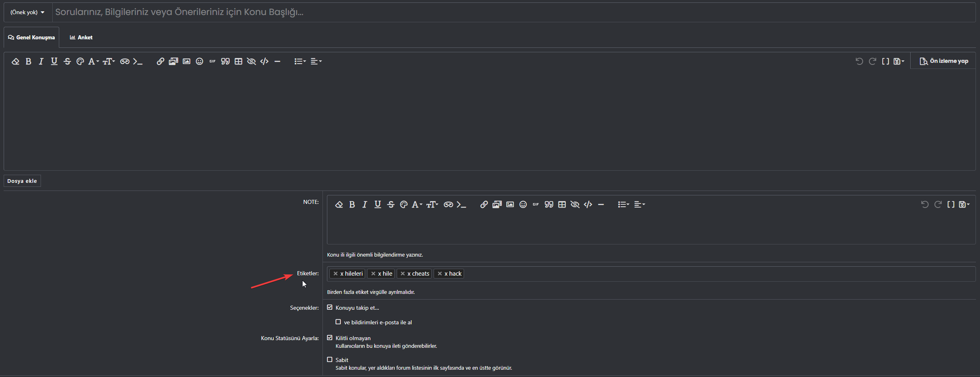This screenshot has height=377, width=980.
Task: Toggle BB code mode in main editor
Action: pos(885,61)
